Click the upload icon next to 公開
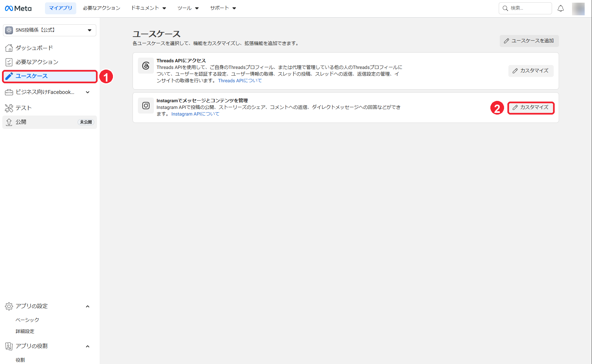Image resolution: width=592 pixels, height=364 pixels. pyautogui.click(x=9, y=122)
